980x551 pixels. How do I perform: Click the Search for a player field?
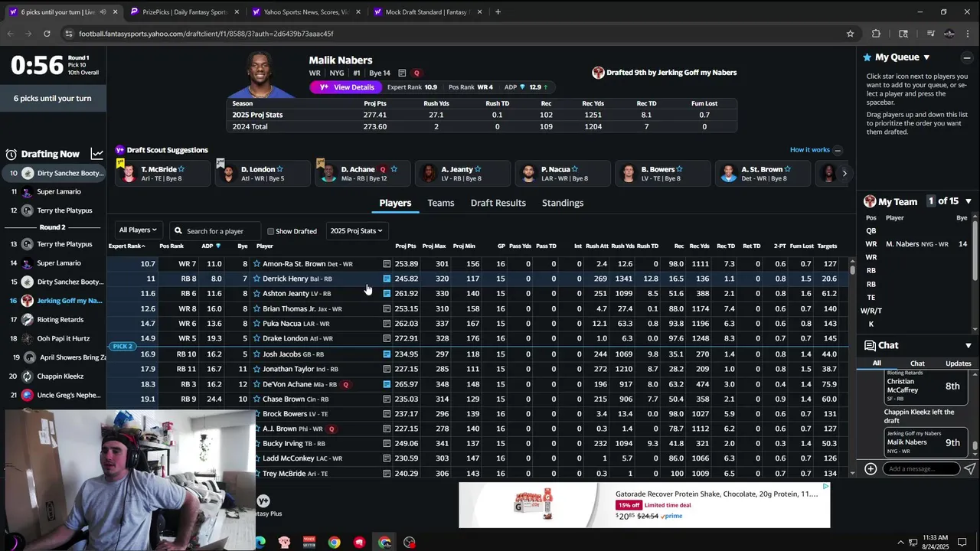click(x=214, y=231)
